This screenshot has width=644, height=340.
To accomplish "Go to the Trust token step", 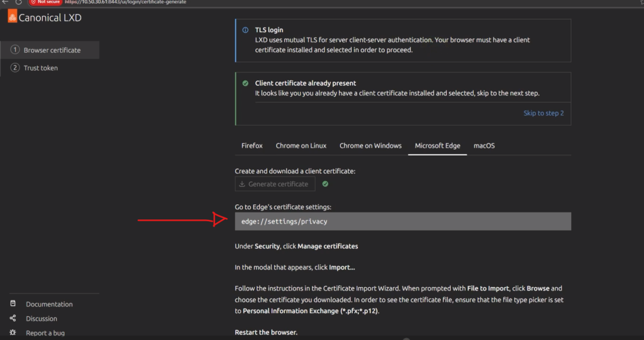I will (40, 68).
